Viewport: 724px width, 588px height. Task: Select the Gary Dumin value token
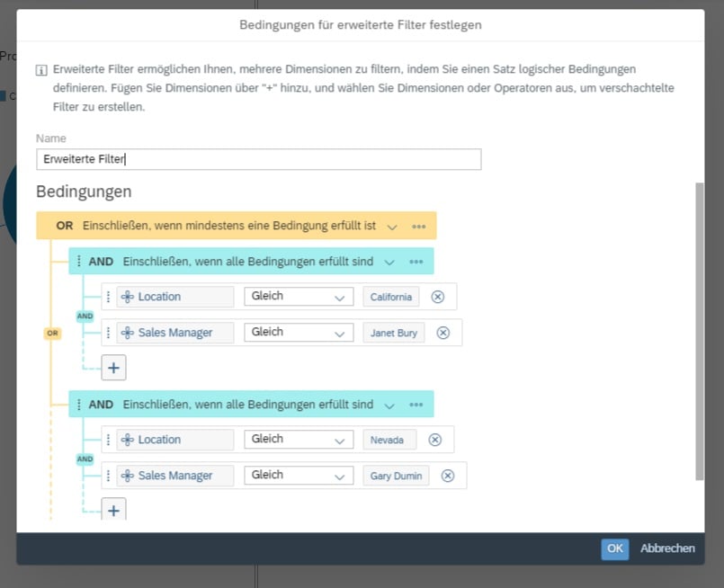point(396,476)
